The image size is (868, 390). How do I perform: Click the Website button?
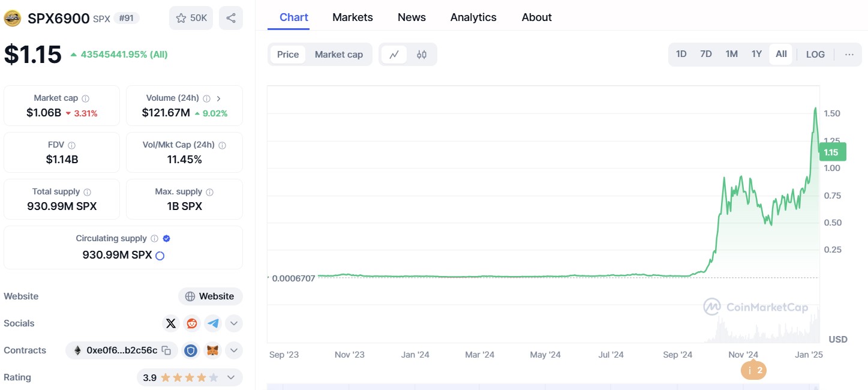tap(211, 296)
